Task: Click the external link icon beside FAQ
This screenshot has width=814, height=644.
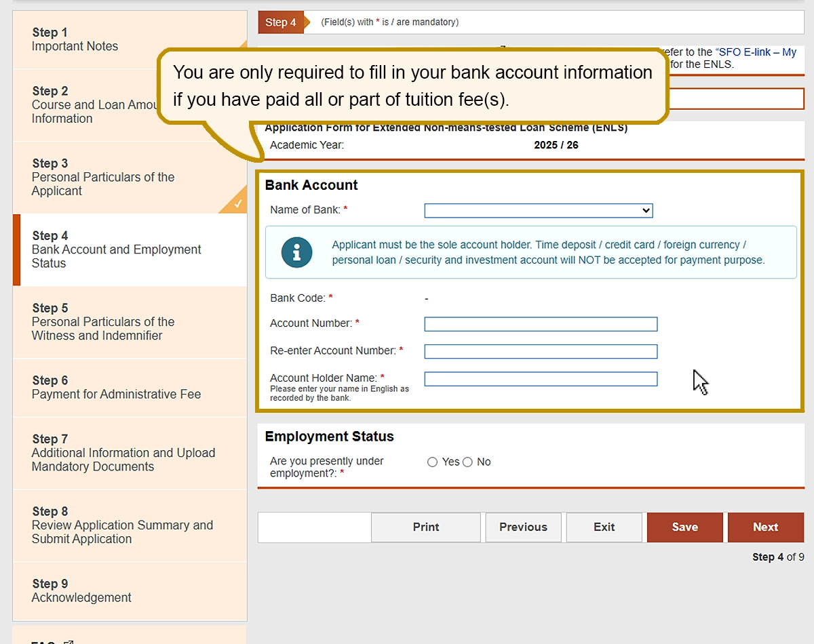Action: click(69, 641)
